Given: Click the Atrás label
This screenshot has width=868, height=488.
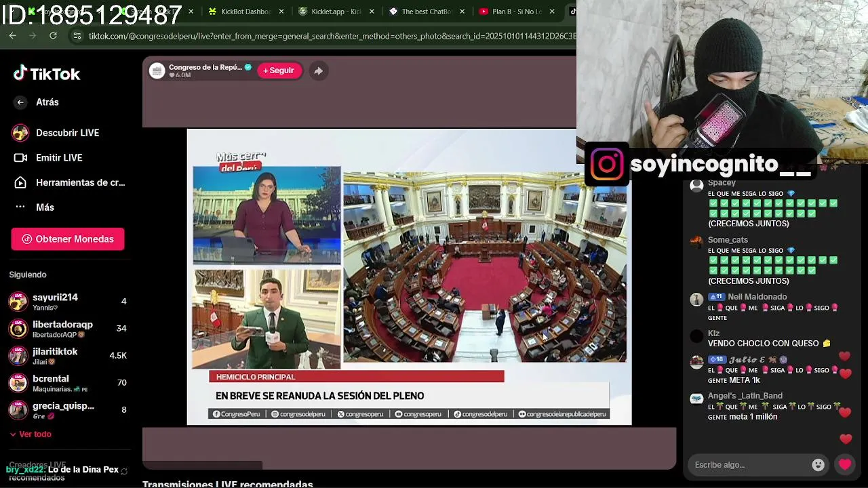Looking at the screenshot, I should tap(47, 102).
